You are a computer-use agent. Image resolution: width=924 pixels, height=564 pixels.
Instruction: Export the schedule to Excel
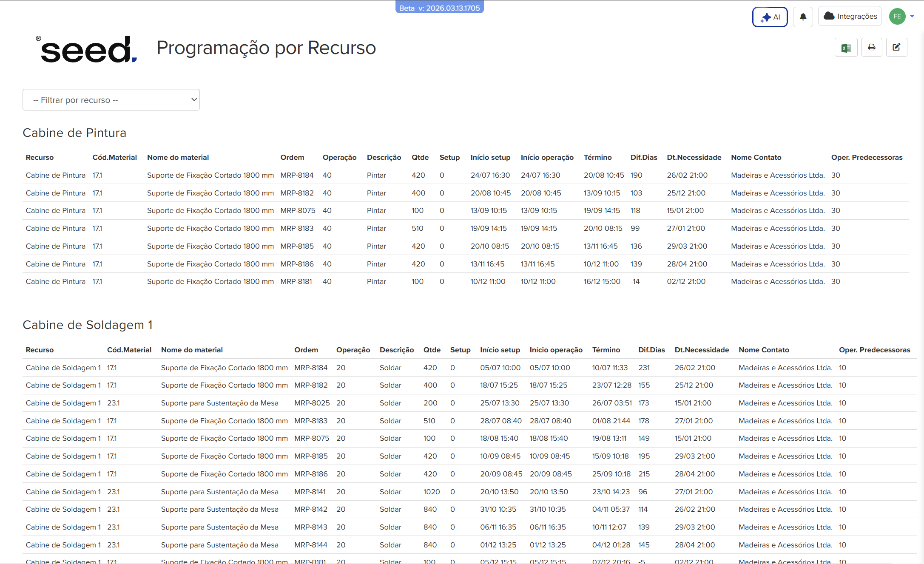click(846, 47)
